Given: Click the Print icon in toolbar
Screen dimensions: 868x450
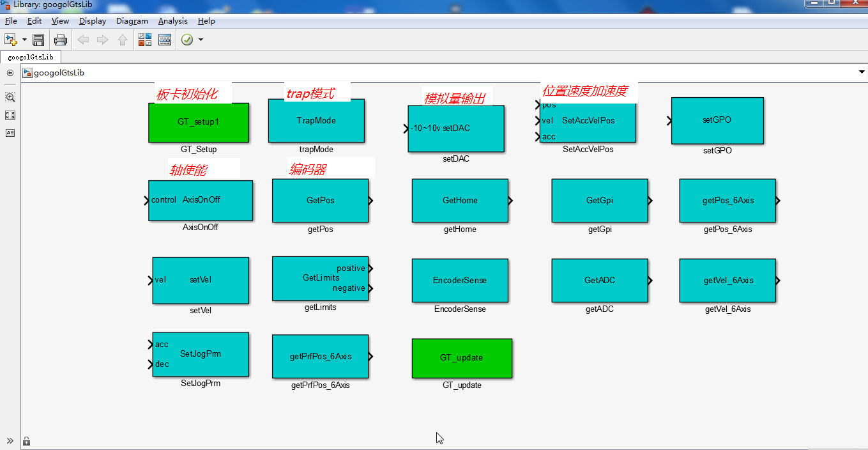Looking at the screenshot, I should pos(61,40).
